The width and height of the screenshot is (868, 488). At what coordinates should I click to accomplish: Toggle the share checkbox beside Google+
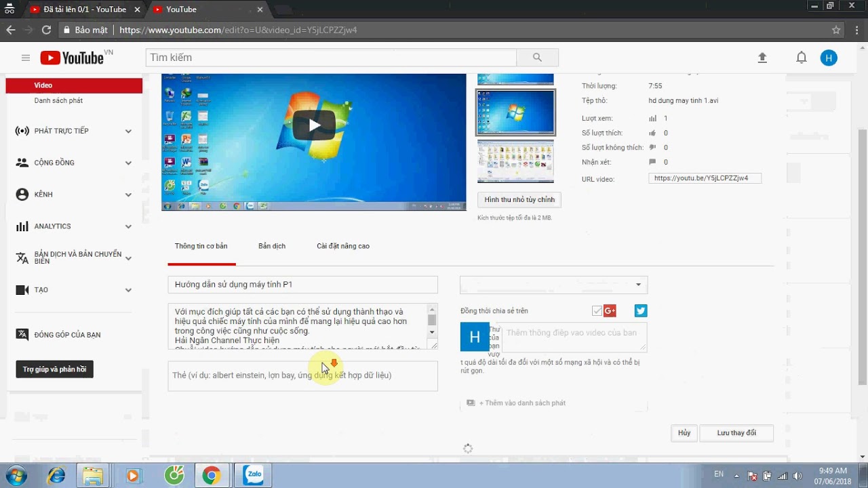pos(597,310)
